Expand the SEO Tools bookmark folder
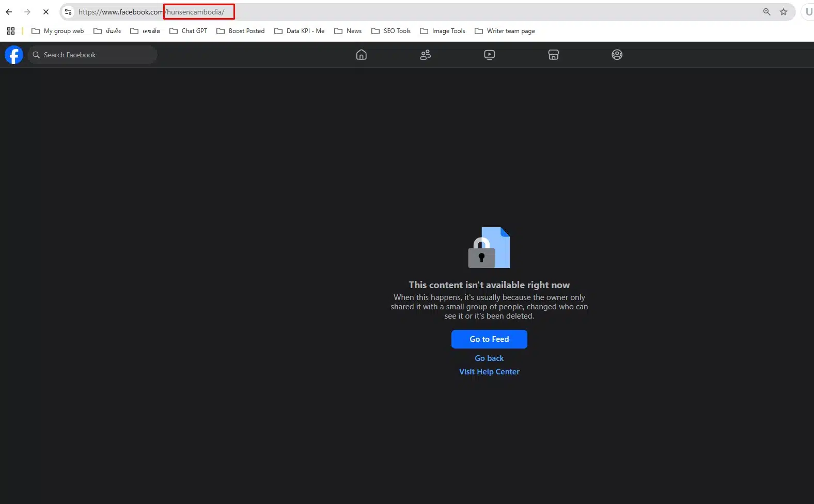Image resolution: width=814 pixels, height=504 pixels. click(x=391, y=31)
